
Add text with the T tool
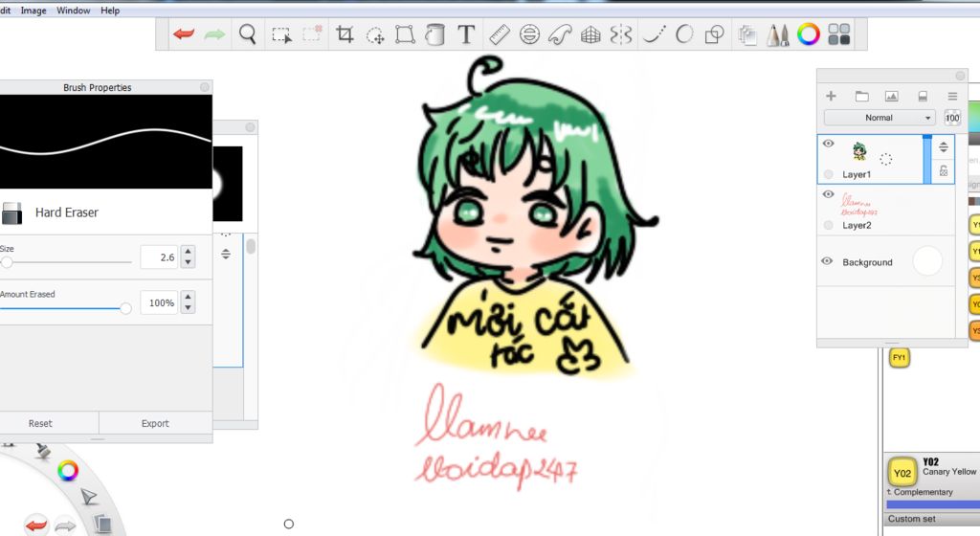coord(466,34)
